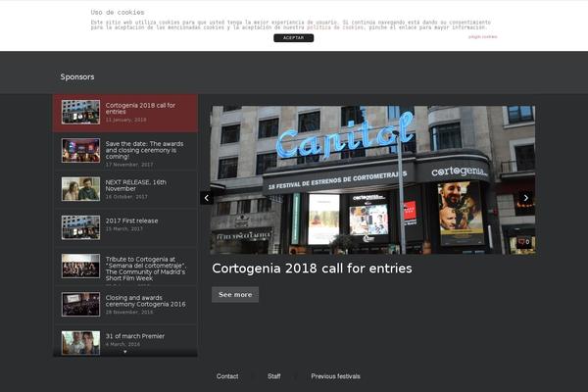Click thumbnail for 31 of march Premier

click(80, 342)
